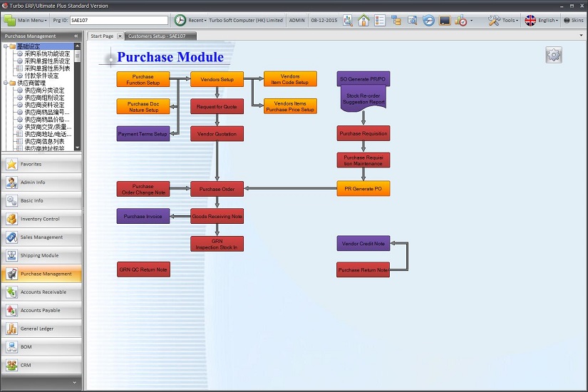The height and width of the screenshot is (392, 588).
Task: Open Vendor Quotation box
Action: pos(217,133)
